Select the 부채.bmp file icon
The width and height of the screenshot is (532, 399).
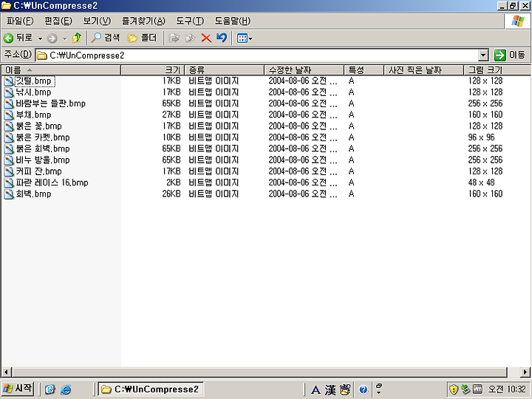[9, 115]
